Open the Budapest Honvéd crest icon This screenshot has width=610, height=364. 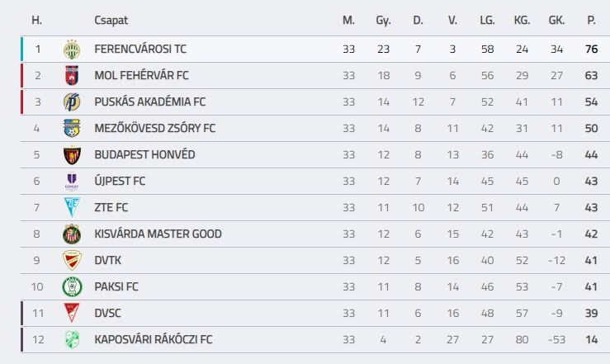tap(72, 155)
